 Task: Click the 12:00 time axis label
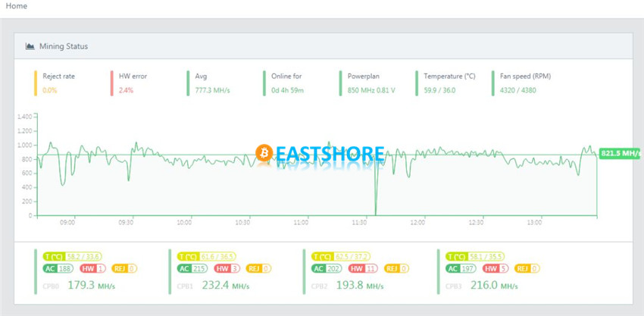tap(417, 223)
